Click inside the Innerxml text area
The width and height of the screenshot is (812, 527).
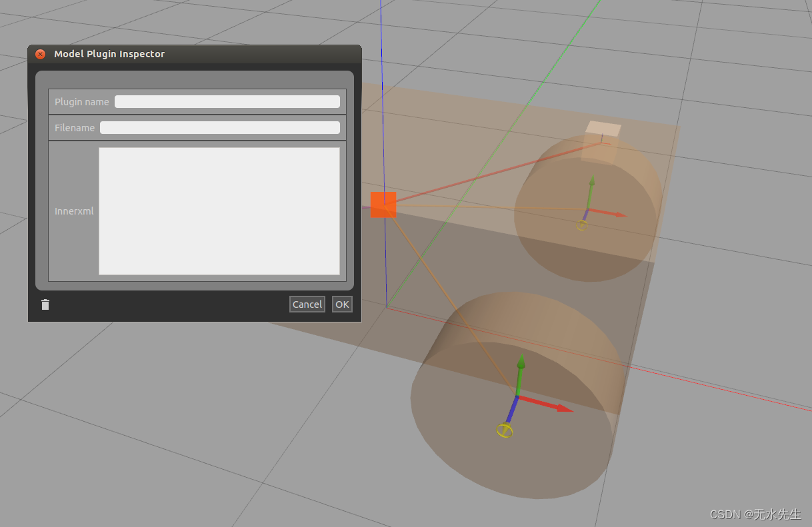[x=219, y=211]
